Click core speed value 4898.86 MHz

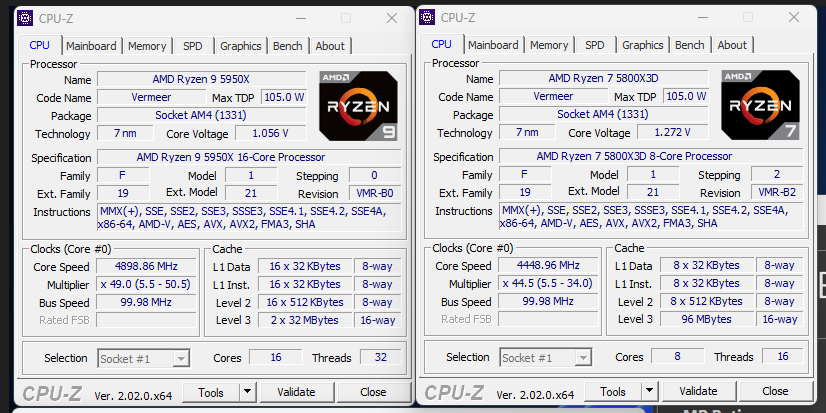pos(146,266)
